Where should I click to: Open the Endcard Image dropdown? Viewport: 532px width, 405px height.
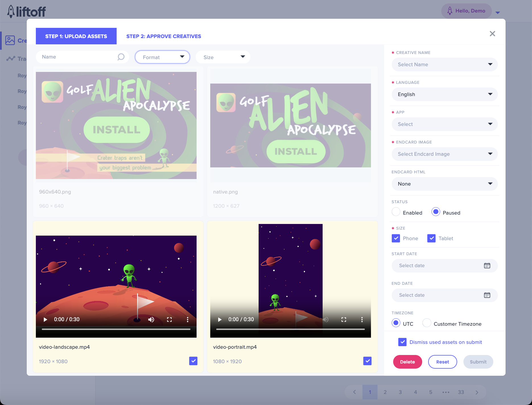[x=444, y=154]
